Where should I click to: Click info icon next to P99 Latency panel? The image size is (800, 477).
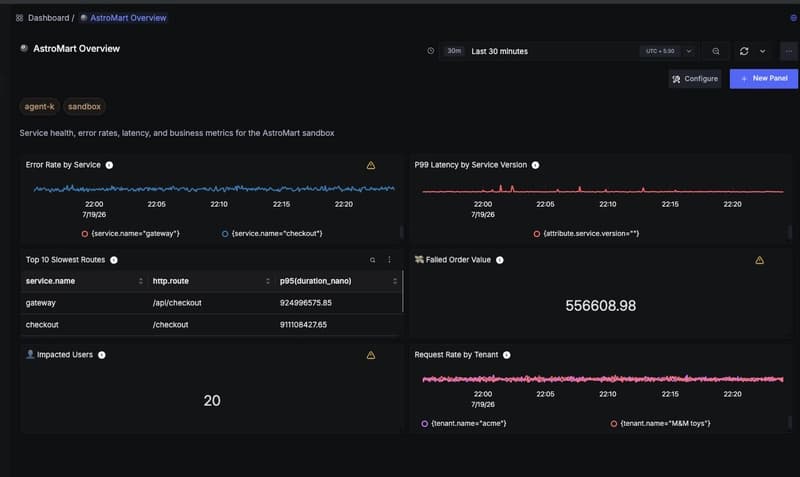pyautogui.click(x=535, y=165)
